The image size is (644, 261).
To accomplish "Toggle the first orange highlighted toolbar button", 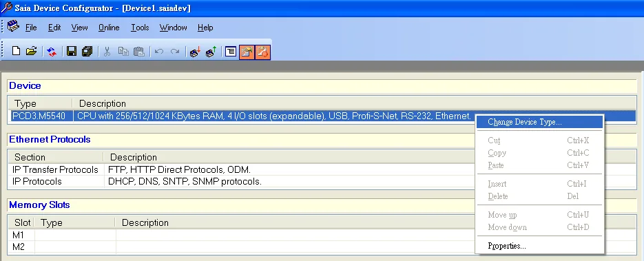I will click(x=247, y=52).
